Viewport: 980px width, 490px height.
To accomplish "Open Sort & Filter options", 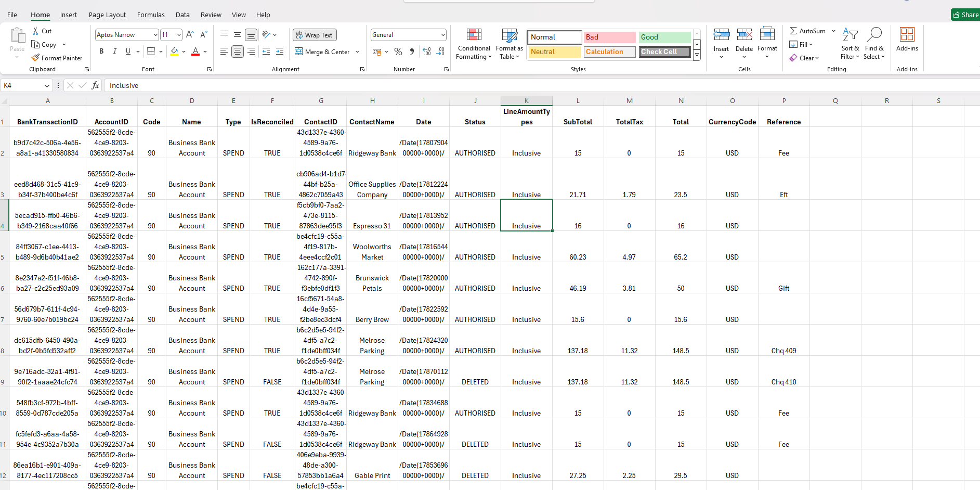I will click(850, 44).
